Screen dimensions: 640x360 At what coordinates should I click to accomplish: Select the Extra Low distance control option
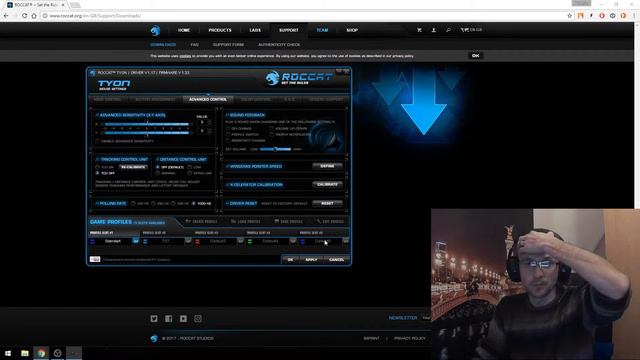pos(189,173)
